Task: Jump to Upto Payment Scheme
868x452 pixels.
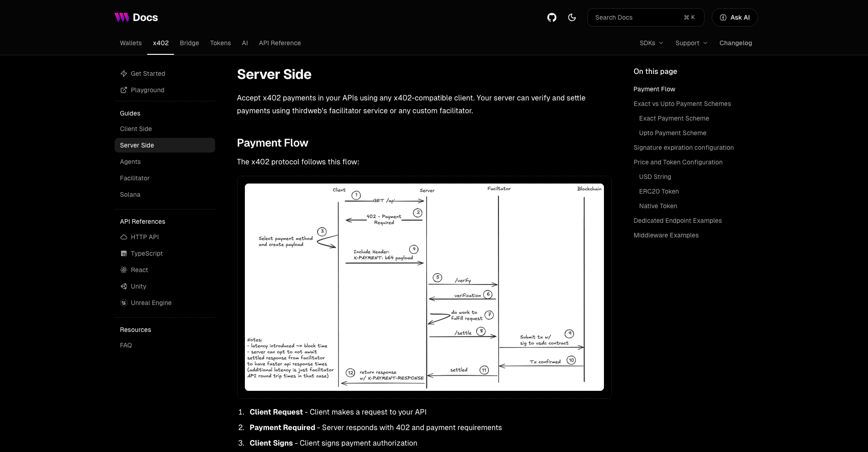Action: click(x=672, y=133)
